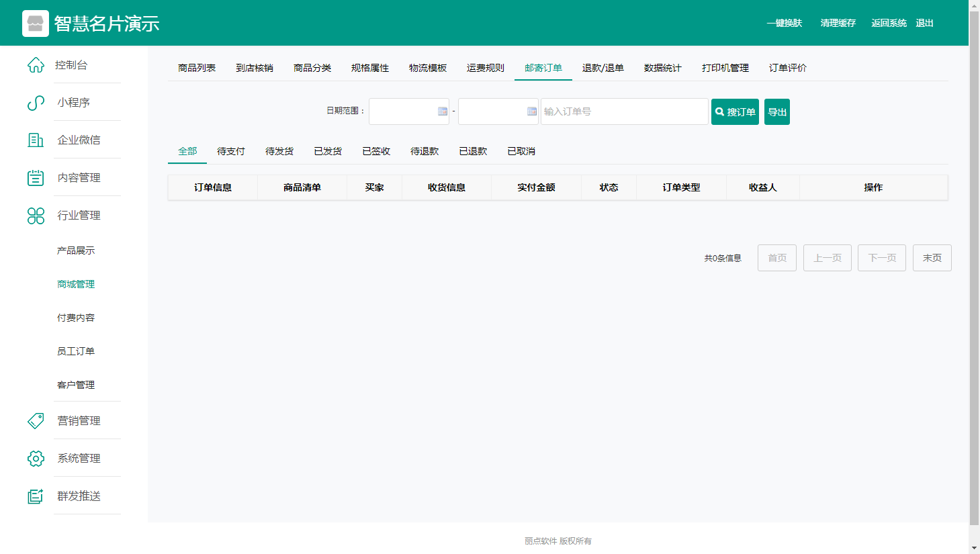Filter orders by 已发货
Viewport: 980px width, 554px height.
coord(328,151)
